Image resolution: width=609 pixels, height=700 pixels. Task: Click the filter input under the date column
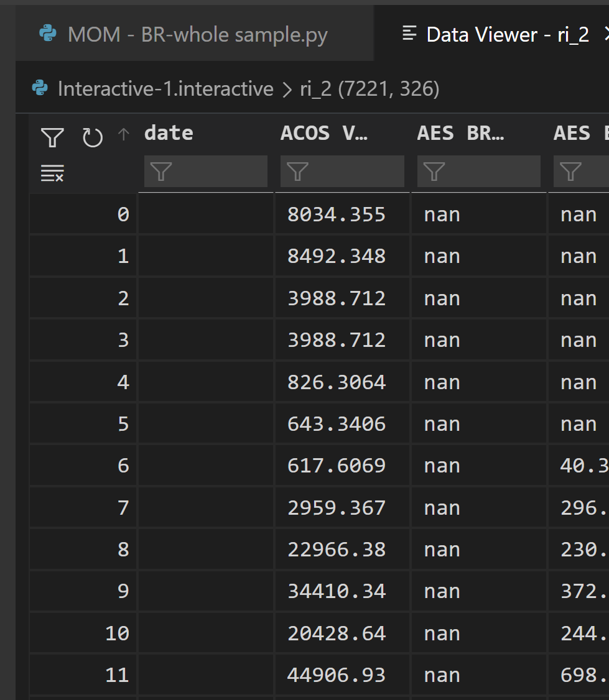[x=205, y=172]
